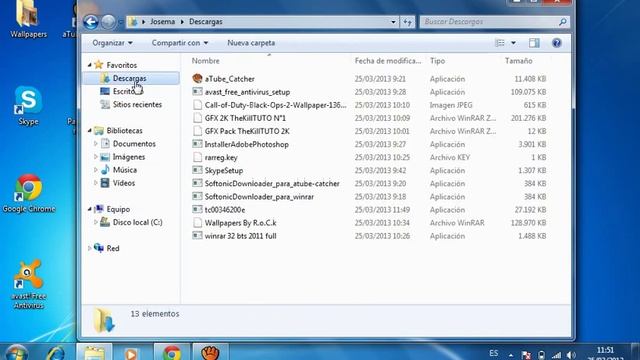Viewport: 640px width, 360px height.
Task: Open Skype desktop shortcut
Action: [28, 105]
